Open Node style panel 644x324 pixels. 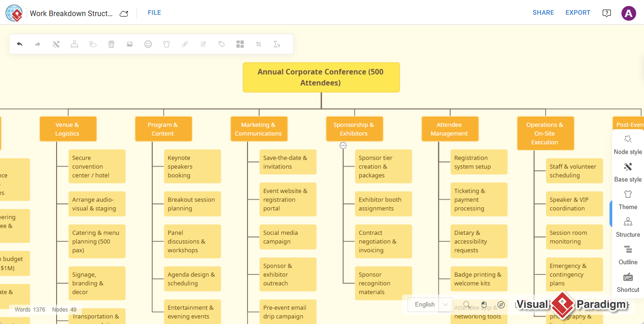[x=628, y=145]
